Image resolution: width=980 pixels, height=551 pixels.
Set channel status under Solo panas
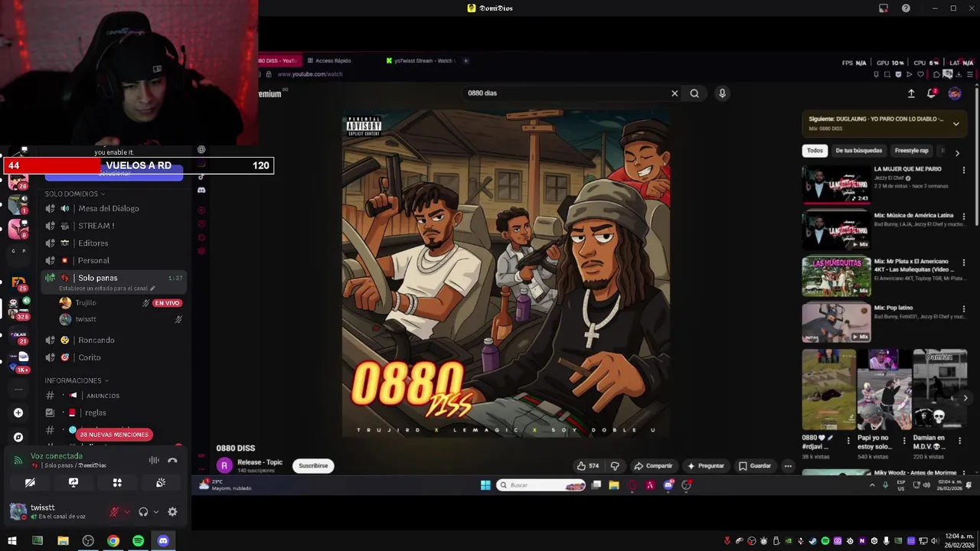coord(107,289)
